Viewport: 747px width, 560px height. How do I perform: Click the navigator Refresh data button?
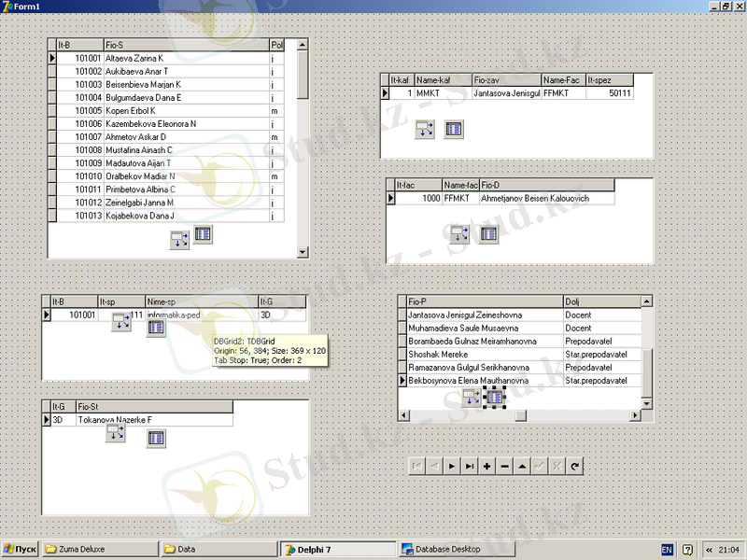coord(575,466)
